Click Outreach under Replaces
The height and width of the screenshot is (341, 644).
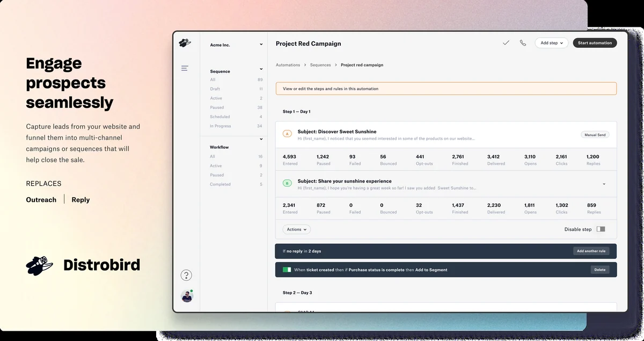[x=41, y=200]
